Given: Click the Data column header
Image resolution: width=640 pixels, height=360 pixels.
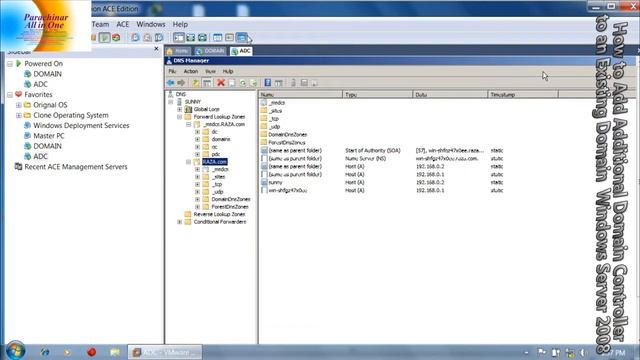Looking at the screenshot, I should click(x=450, y=95).
